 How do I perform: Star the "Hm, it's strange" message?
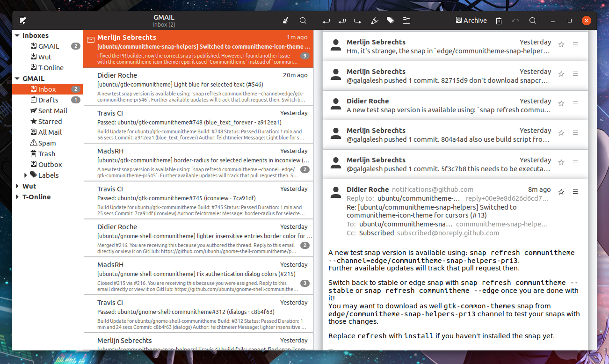pyautogui.click(x=561, y=44)
